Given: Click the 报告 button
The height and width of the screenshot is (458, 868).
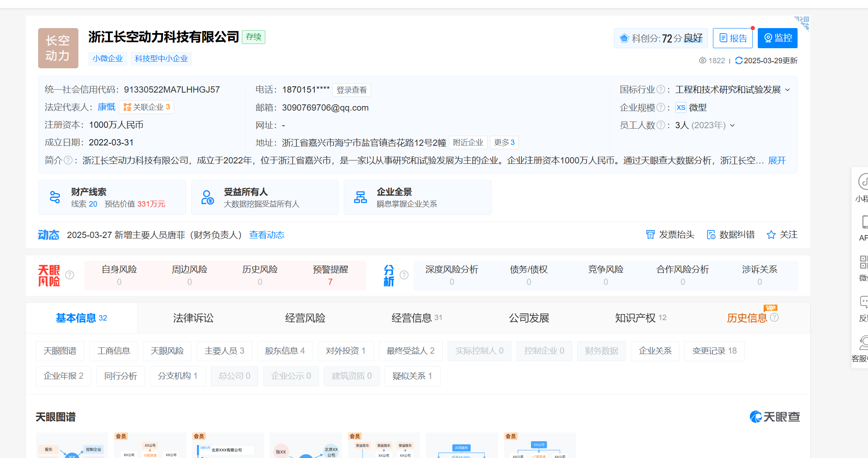Looking at the screenshot, I should coord(733,38).
